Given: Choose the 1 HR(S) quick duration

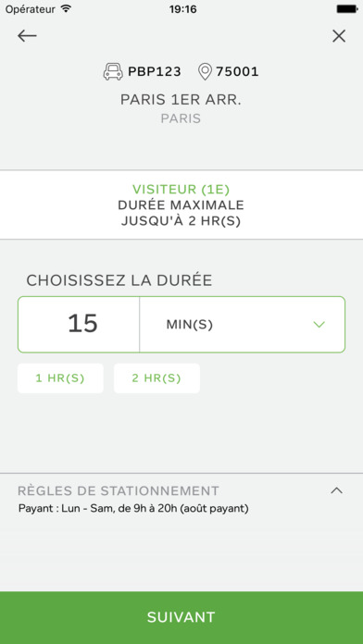Looking at the screenshot, I should pos(60,378).
